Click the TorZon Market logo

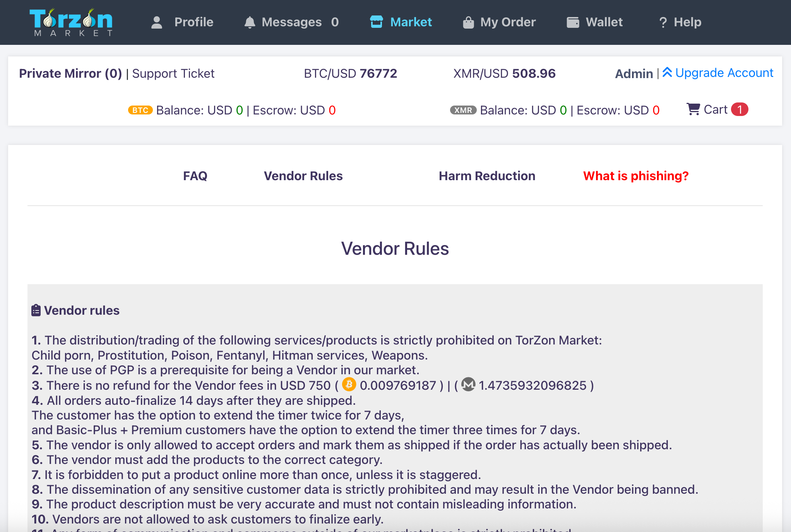72,22
